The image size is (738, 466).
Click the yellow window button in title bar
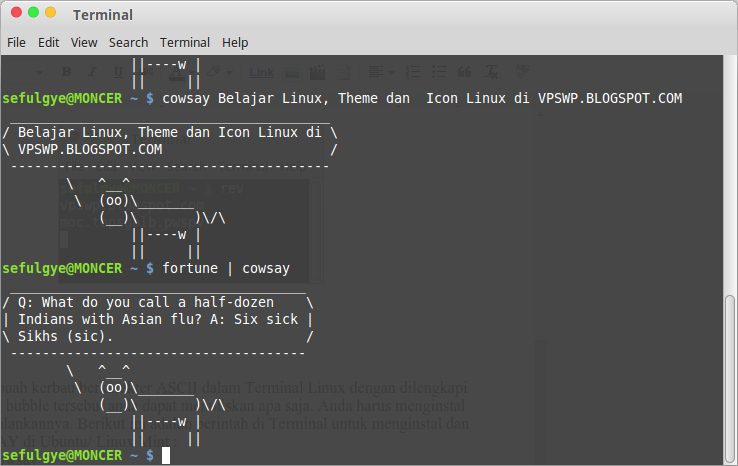[50, 13]
